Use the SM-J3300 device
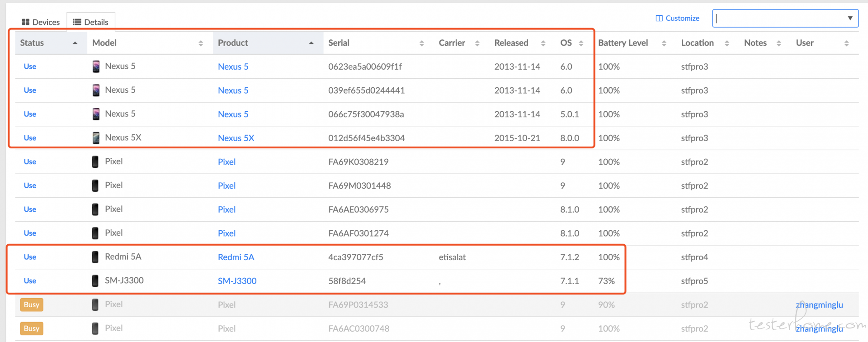 tap(30, 281)
